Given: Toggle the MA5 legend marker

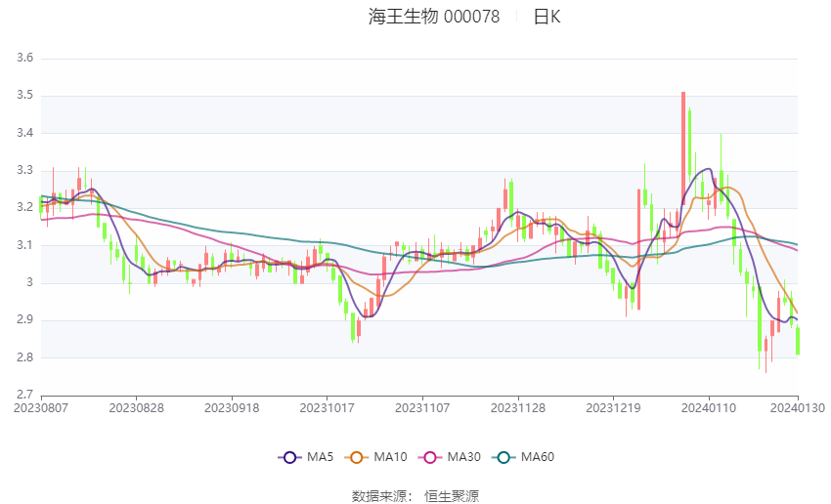Looking at the screenshot, I should (x=289, y=457).
